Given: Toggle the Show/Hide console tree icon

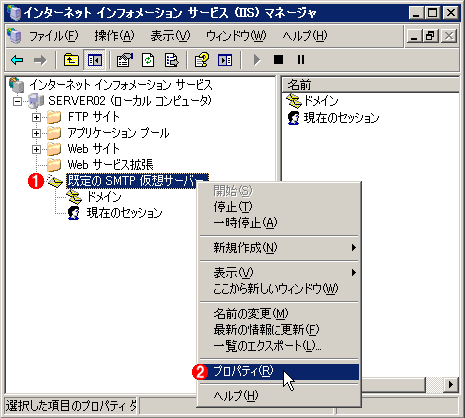Looking at the screenshot, I should point(95,60).
